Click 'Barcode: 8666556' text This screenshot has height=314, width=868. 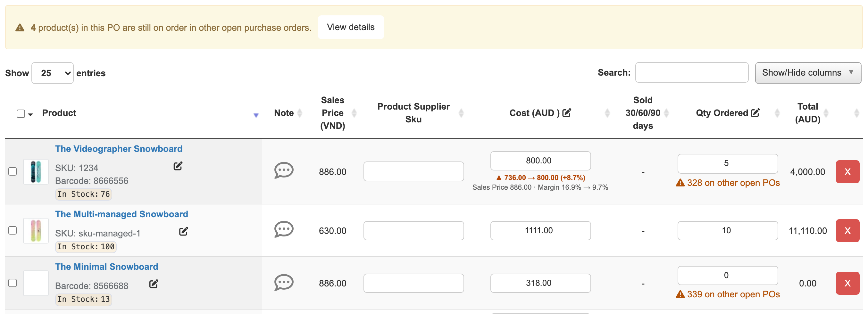click(x=92, y=181)
